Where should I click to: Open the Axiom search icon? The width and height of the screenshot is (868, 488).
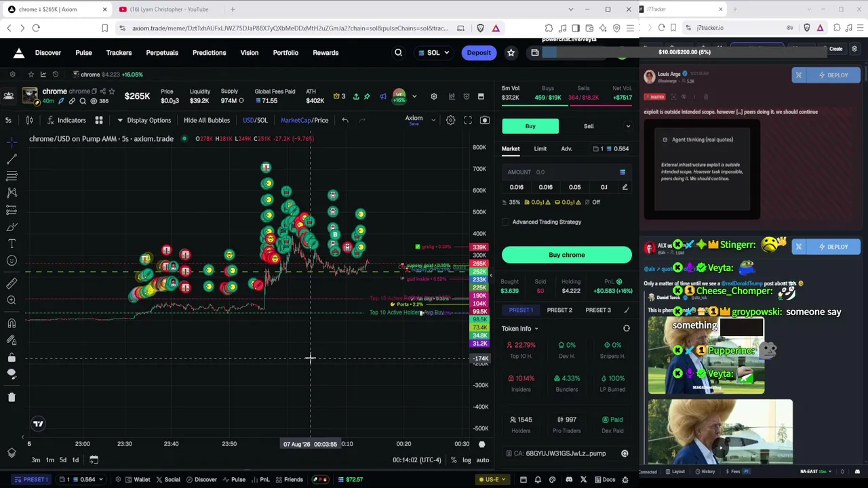[x=399, y=53]
